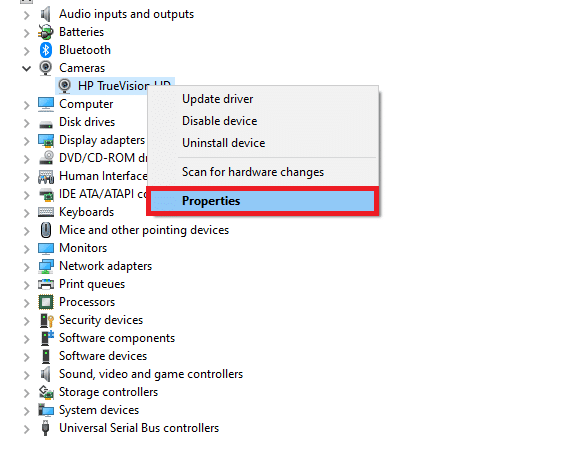Select the HP TrueVision webcam icon
The width and height of the screenshot is (561, 459).
coord(65,86)
